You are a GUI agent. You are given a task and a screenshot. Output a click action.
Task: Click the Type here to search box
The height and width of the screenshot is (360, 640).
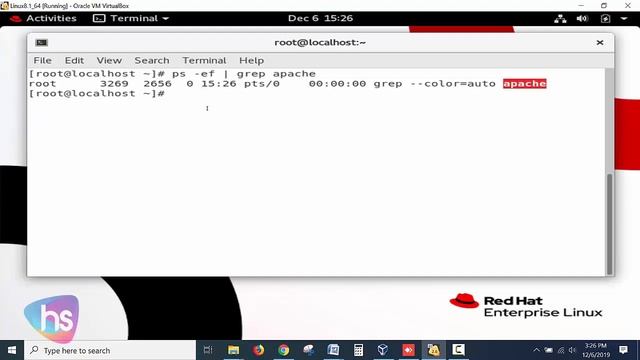click(x=110, y=350)
